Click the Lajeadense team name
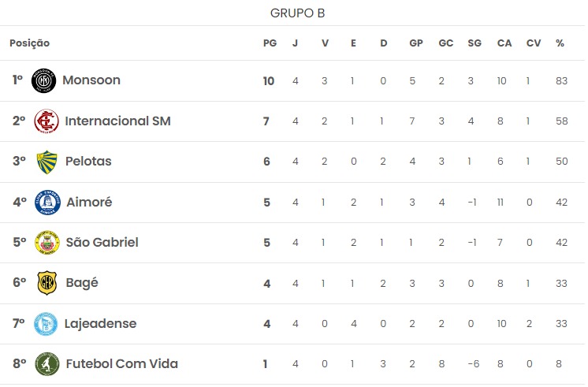Image resolution: width=588 pixels, height=387 pixels. pos(101,323)
